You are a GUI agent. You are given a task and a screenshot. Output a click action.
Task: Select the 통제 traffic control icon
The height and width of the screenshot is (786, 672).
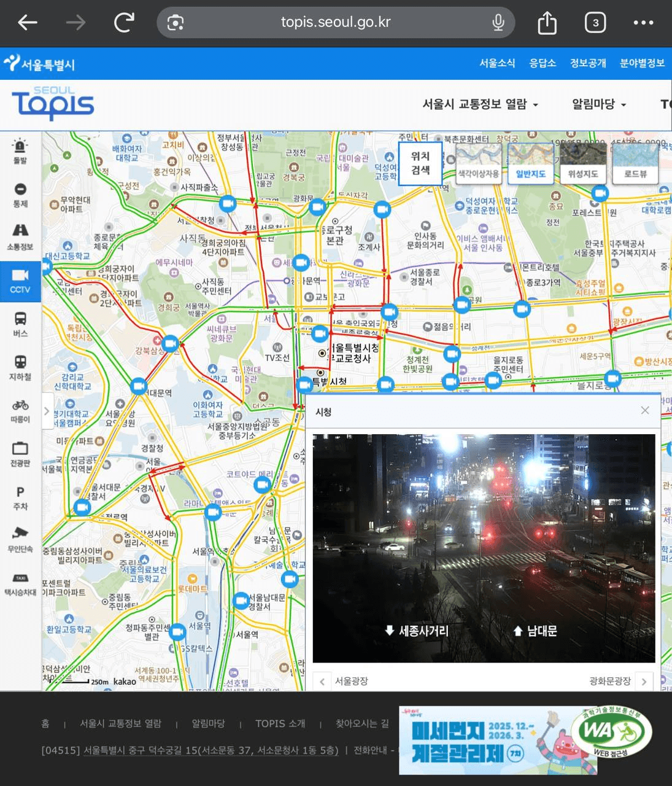(x=20, y=194)
